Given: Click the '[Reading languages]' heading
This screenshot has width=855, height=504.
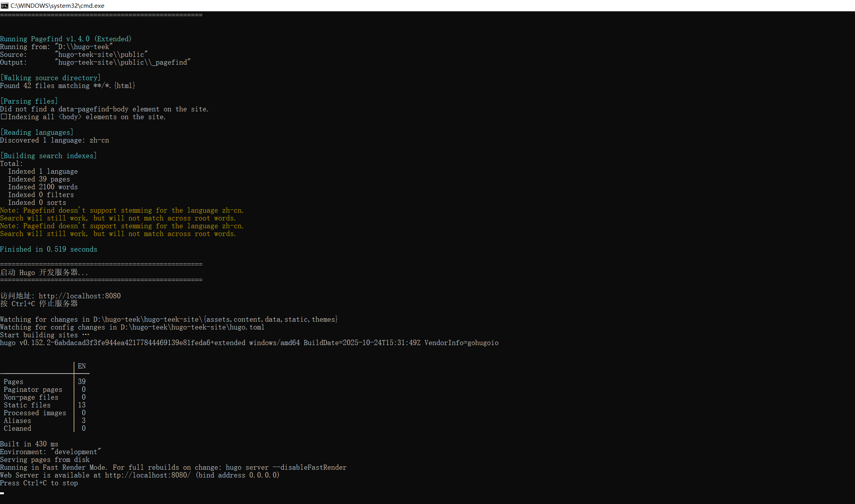Looking at the screenshot, I should [x=37, y=132].
